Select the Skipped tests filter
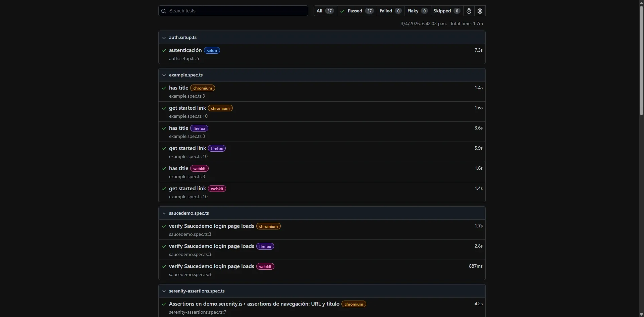The width and height of the screenshot is (644, 317). point(446,11)
